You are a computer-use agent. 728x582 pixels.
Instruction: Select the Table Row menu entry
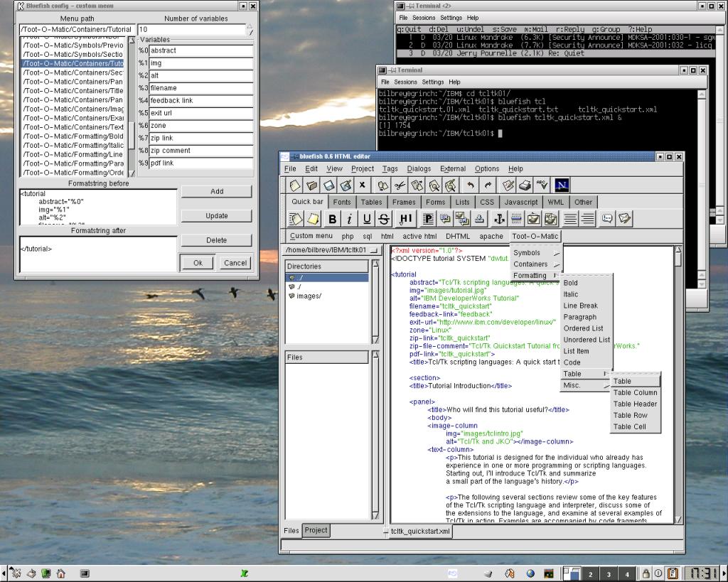tap(630, 415)
